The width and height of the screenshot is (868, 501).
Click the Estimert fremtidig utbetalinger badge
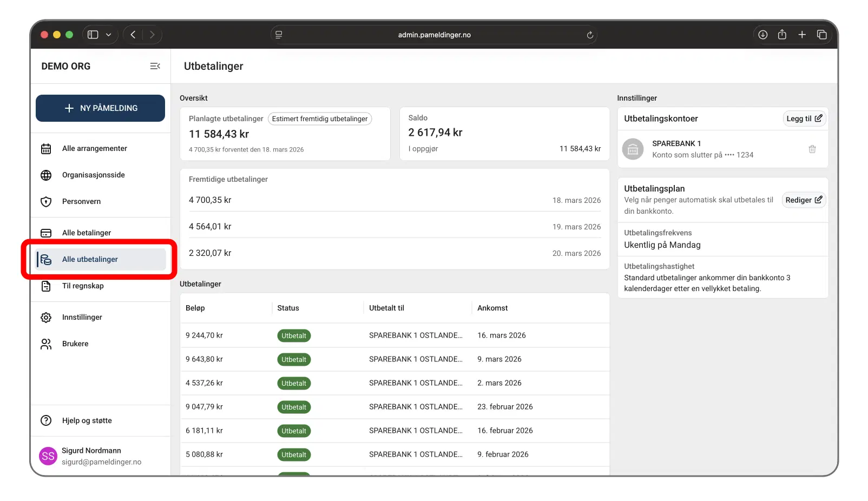coord(319,119)
